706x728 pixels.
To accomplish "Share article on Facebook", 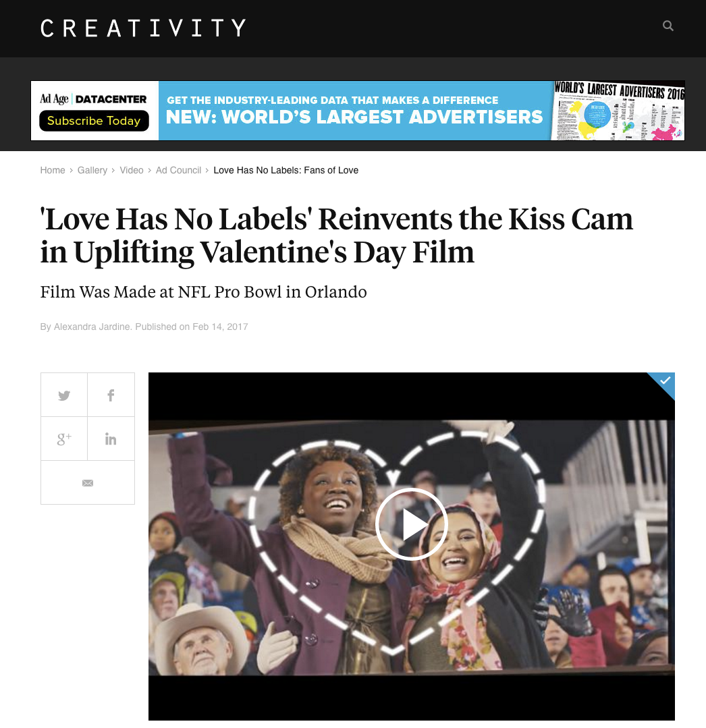I will click(111, 395).
